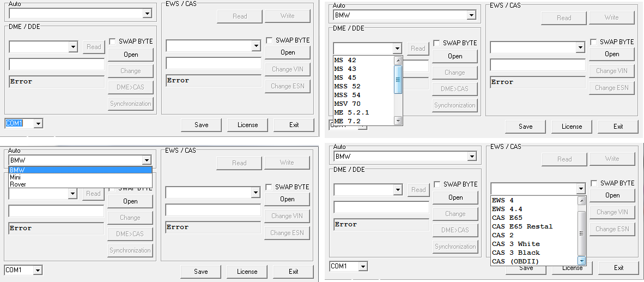Select Mini from the open Auto list
The image size is (644, 282).
click(15, 177)
